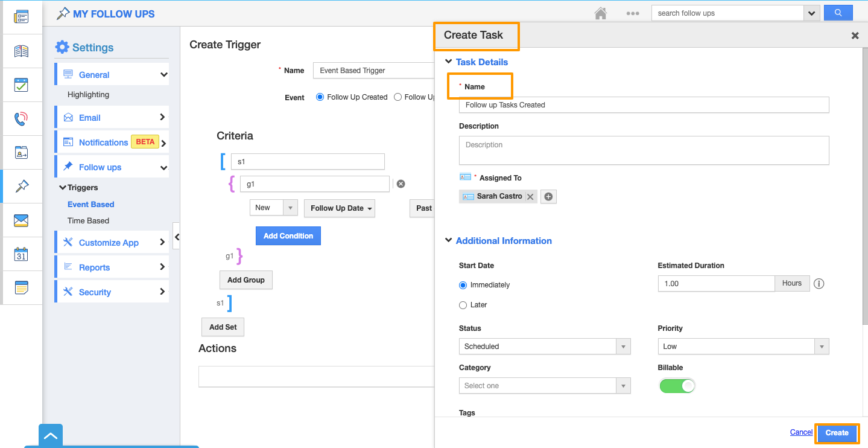Image resolution: width=868 pixels, height=448 pixels.
Task: Open the Category Select one dropdown
Action: click(545, 386)
